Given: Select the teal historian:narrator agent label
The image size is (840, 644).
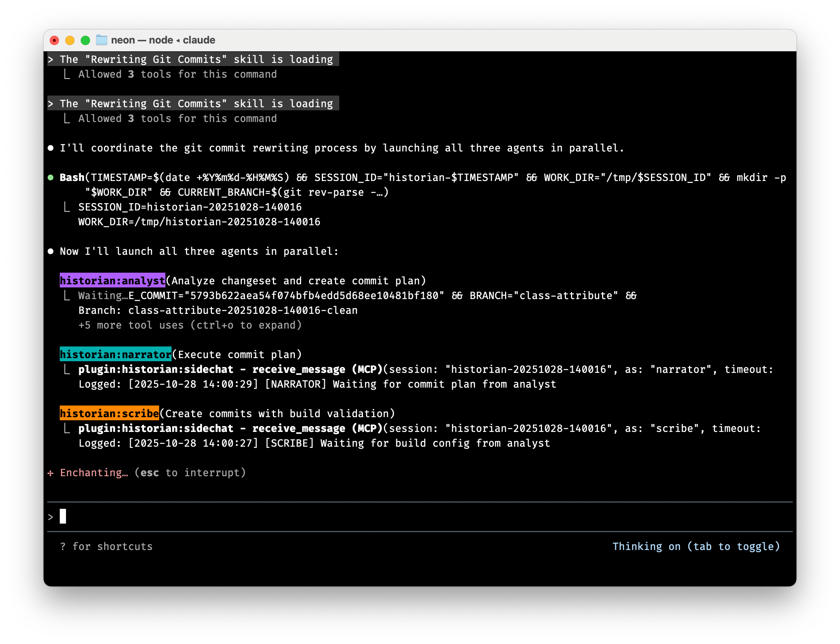Looking at the screenshot, I should 115,355.
